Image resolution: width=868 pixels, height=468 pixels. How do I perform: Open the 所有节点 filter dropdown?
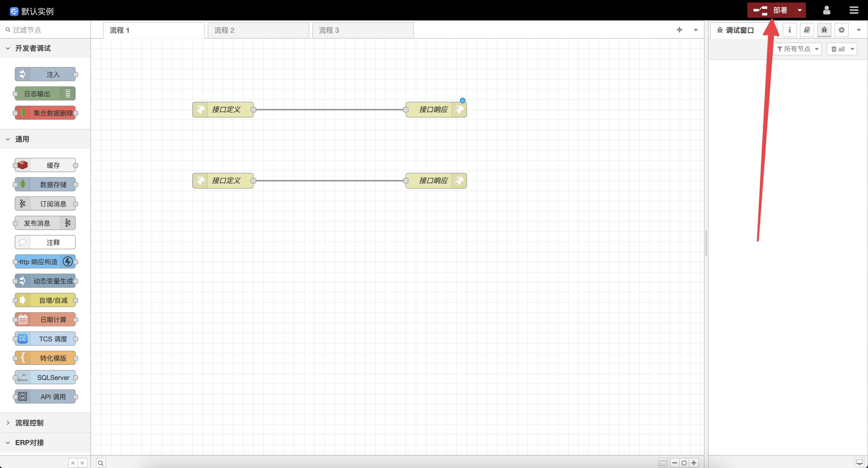797,49
